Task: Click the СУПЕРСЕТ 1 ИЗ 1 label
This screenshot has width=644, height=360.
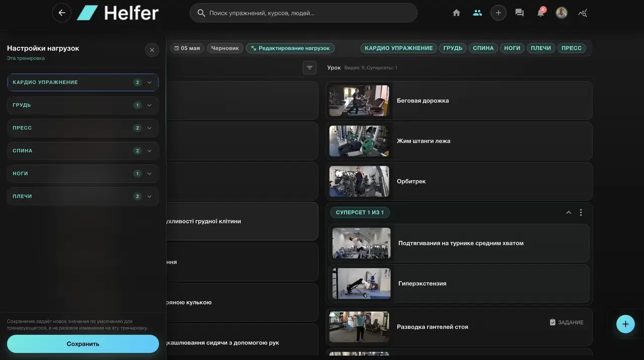Action: pyautogui.click(x=360, y=212)
